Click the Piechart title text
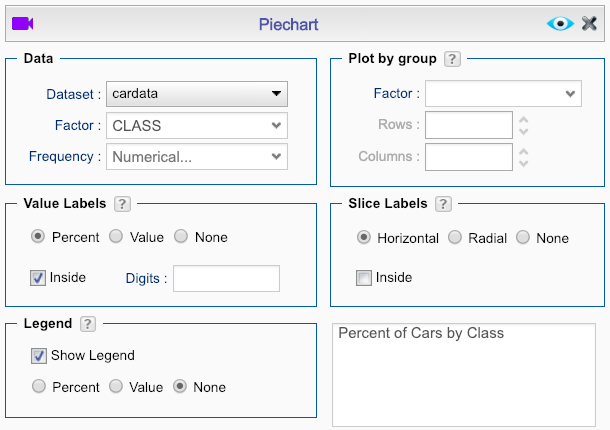Image resolution: width=610 pixels, height=430 pixels. tap(288, 25)
